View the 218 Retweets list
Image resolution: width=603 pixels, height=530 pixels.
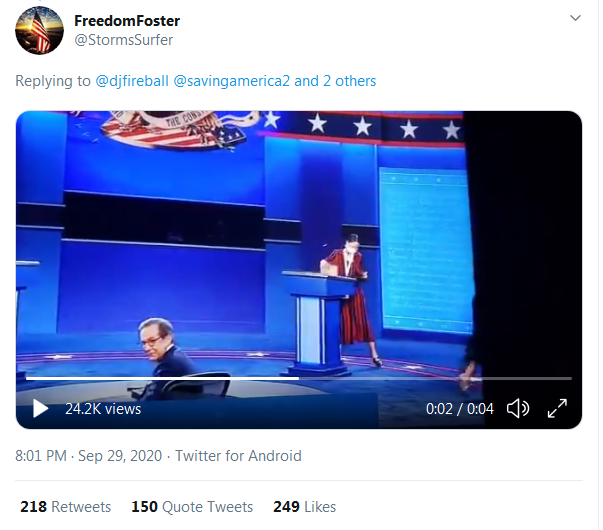pyautogui.click(x=66, y=507)
